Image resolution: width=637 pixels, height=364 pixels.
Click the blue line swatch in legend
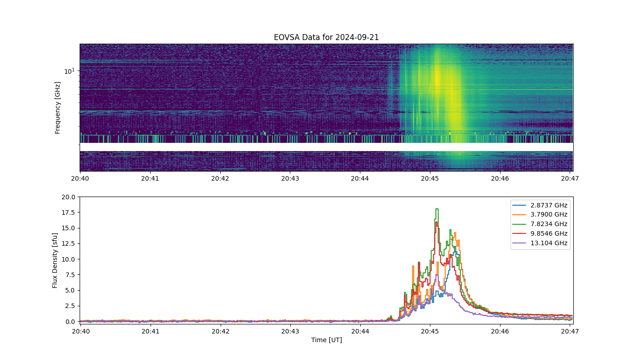(520, 205)
